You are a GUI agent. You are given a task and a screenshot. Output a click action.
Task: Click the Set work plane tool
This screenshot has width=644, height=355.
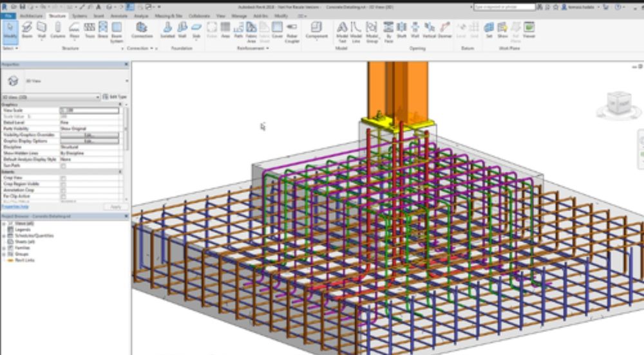coord(489,31)
